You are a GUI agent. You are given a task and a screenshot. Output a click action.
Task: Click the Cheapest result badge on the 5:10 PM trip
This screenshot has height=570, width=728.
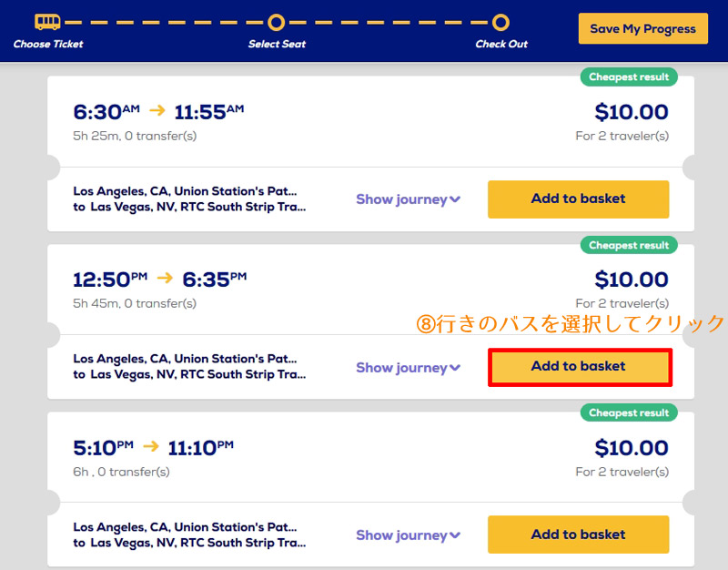629,413
